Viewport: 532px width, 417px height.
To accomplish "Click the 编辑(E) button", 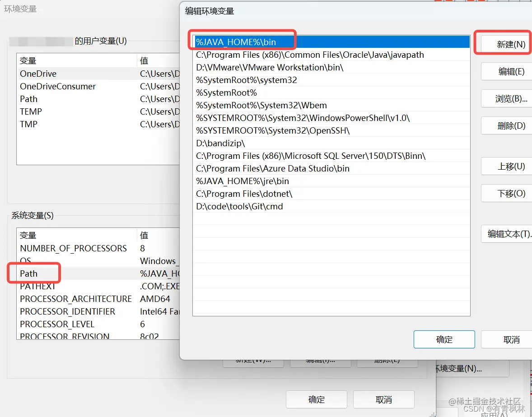I will [x=507, y=72].
